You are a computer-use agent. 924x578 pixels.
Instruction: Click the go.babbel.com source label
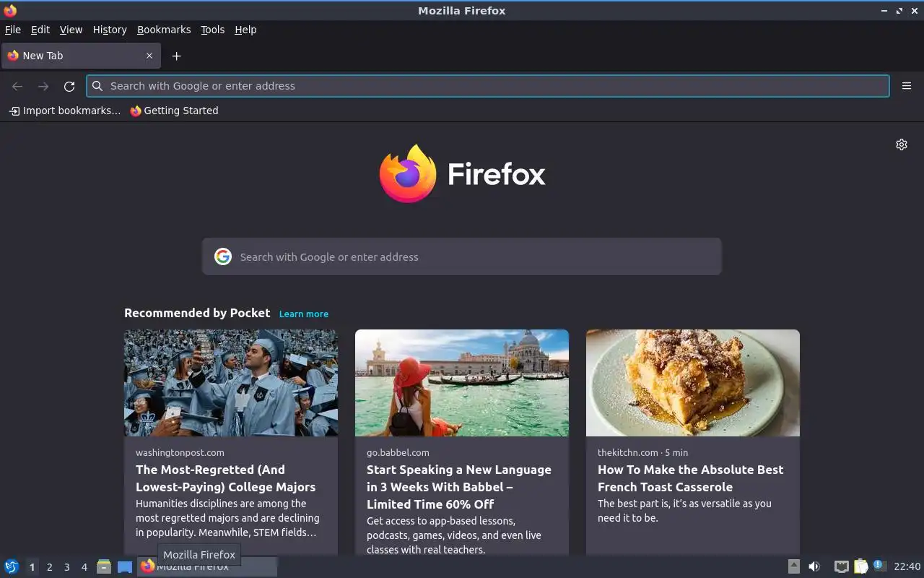tap(398, 452)
